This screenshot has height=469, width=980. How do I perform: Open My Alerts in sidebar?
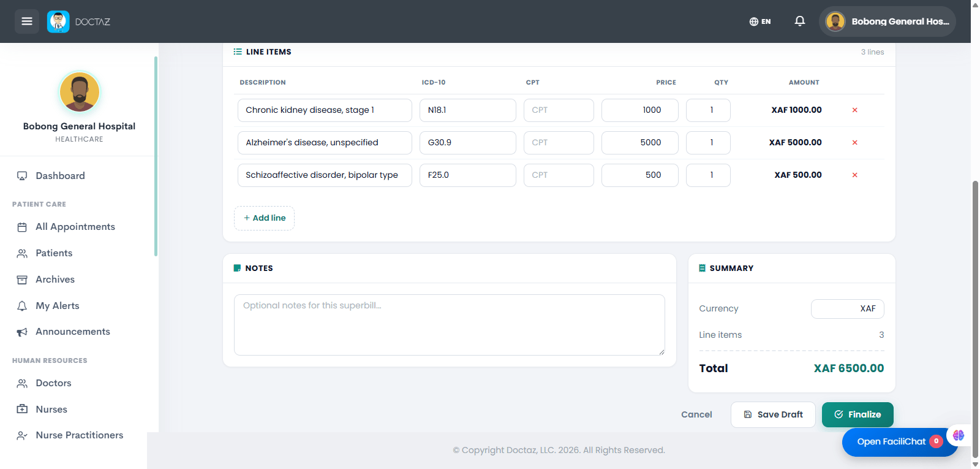tap(58, 306)
